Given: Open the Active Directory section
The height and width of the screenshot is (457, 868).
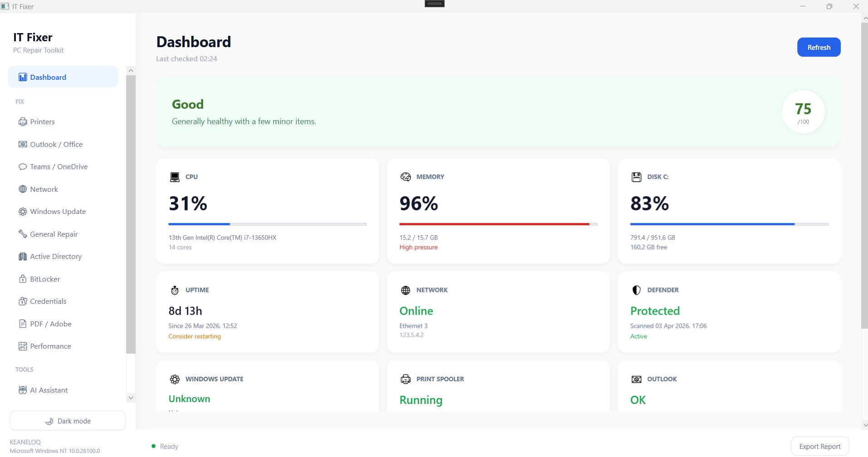Looking at the screenshot, I should [x=63, y=256].
